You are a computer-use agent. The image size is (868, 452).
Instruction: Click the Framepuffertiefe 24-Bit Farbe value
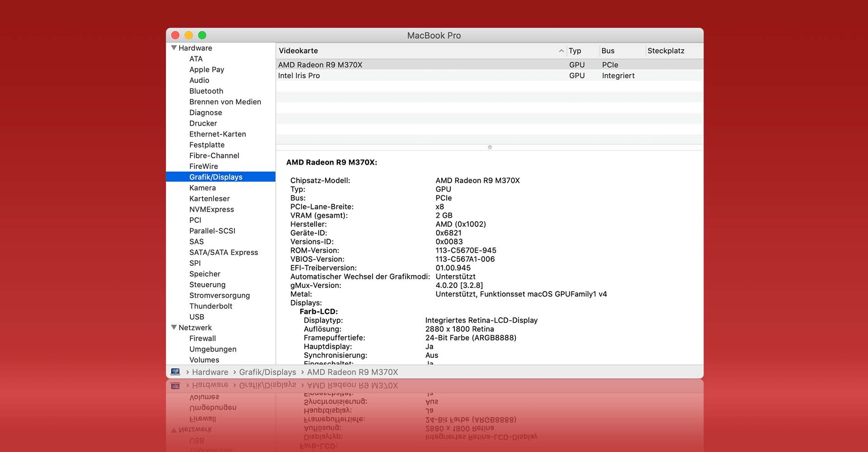[x=470, y=338]
